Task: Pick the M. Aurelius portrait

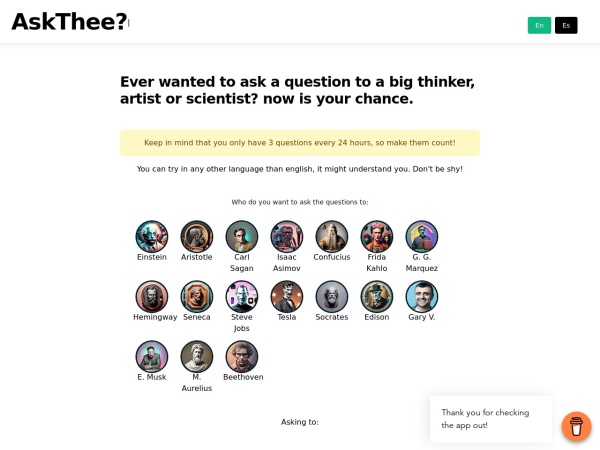Action: coord(197,357)
